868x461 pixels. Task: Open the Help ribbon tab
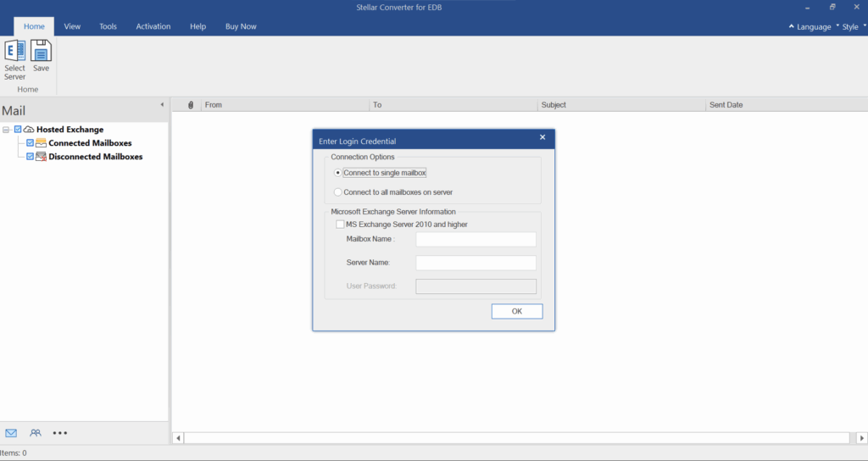pos(198,26)
